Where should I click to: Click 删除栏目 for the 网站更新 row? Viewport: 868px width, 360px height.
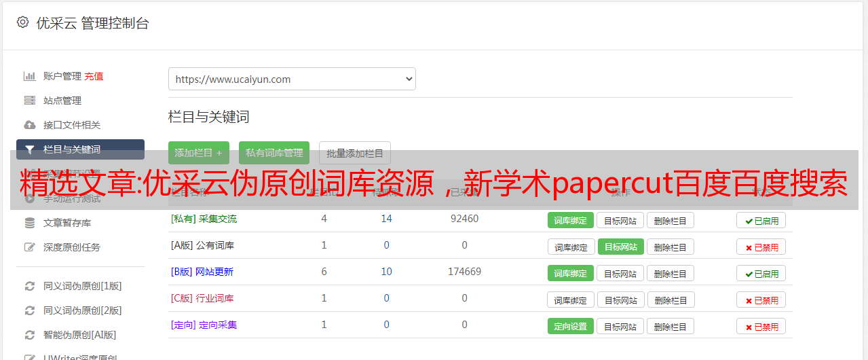pos(670,274)
